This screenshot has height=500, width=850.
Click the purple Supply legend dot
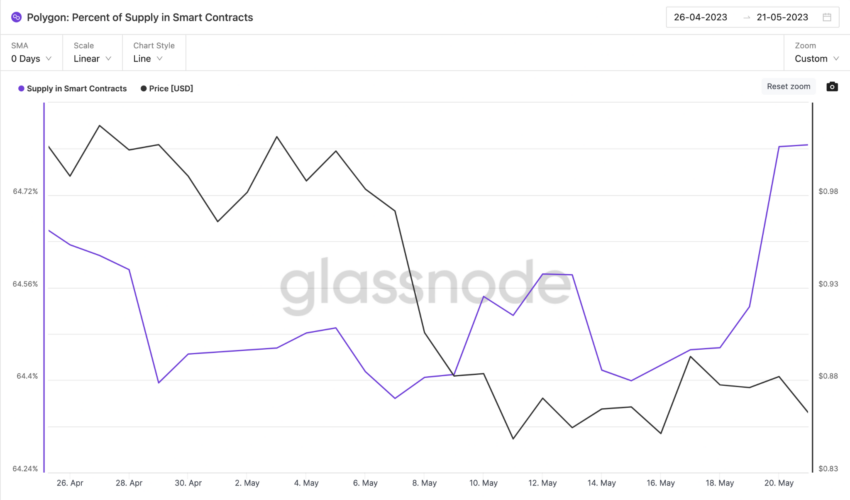(x=21, y=88)
